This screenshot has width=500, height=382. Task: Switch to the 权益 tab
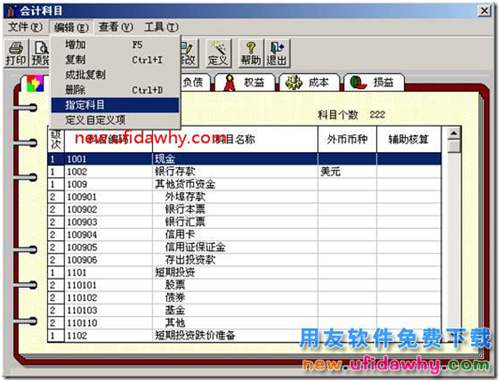point(245,82)
